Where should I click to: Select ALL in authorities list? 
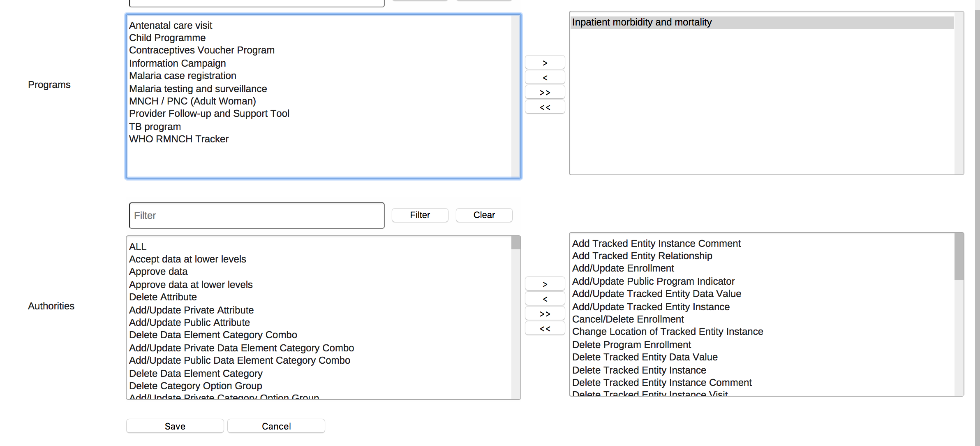138,247
